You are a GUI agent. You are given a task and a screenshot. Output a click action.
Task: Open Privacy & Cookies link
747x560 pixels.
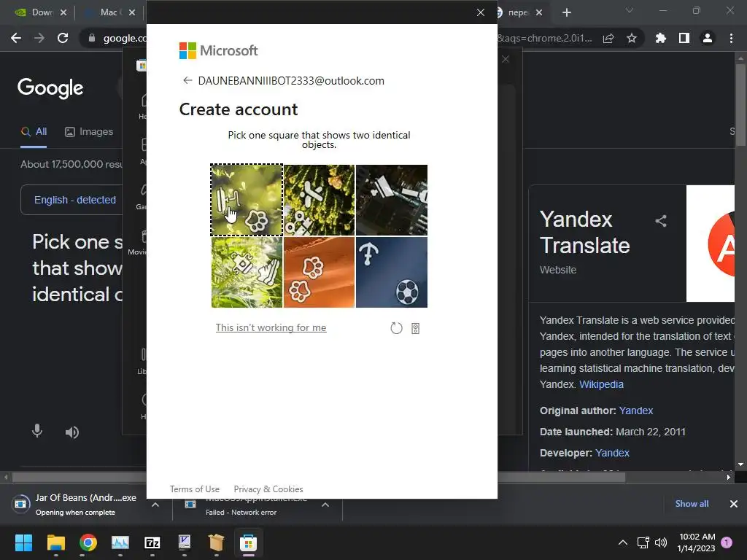point(268,489)
